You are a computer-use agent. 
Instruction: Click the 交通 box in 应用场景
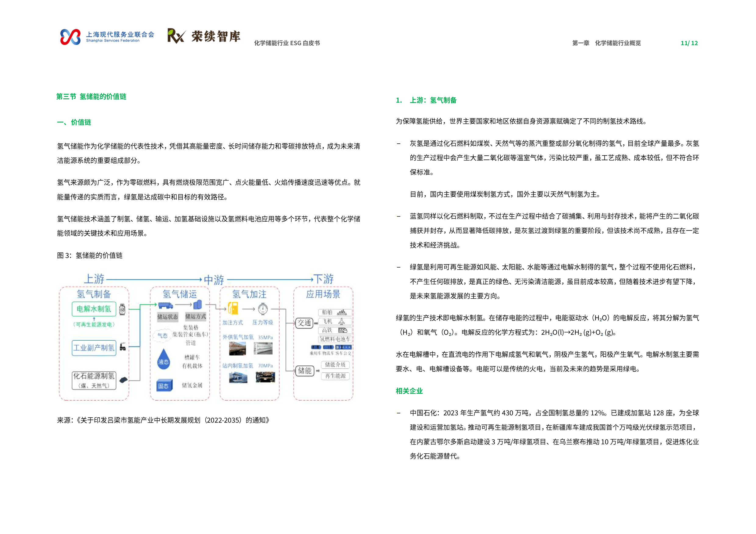pyautogui.click(x=305, y=323)
